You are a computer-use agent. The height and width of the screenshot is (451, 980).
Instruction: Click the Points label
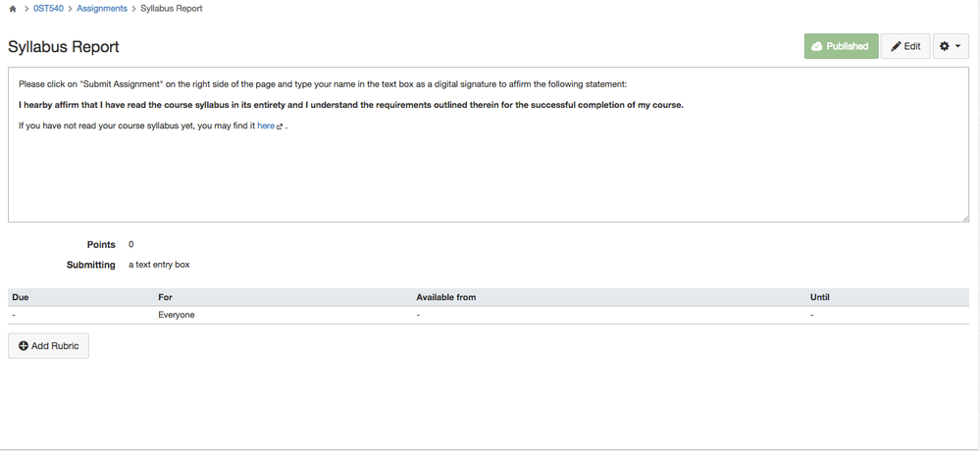101,245
